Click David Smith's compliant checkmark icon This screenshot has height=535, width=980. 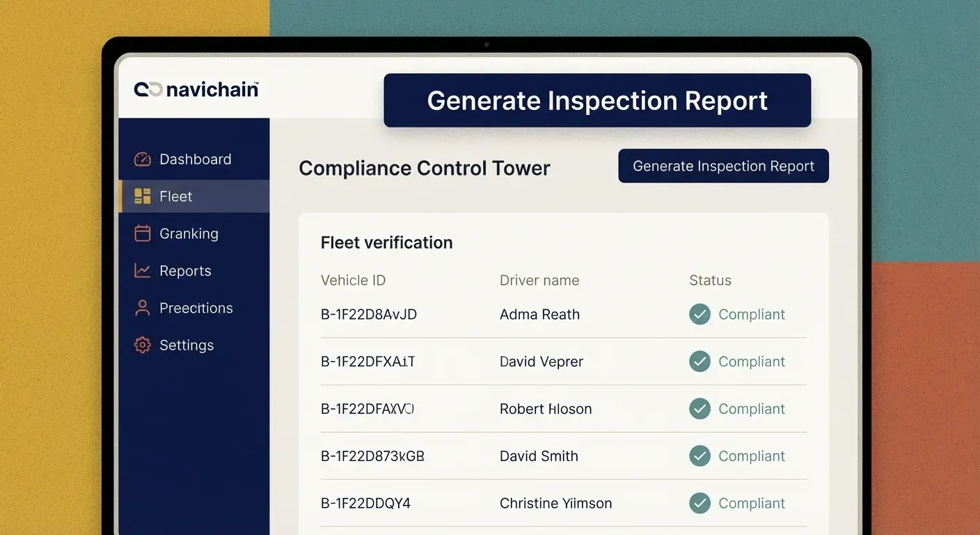[700, 456]
